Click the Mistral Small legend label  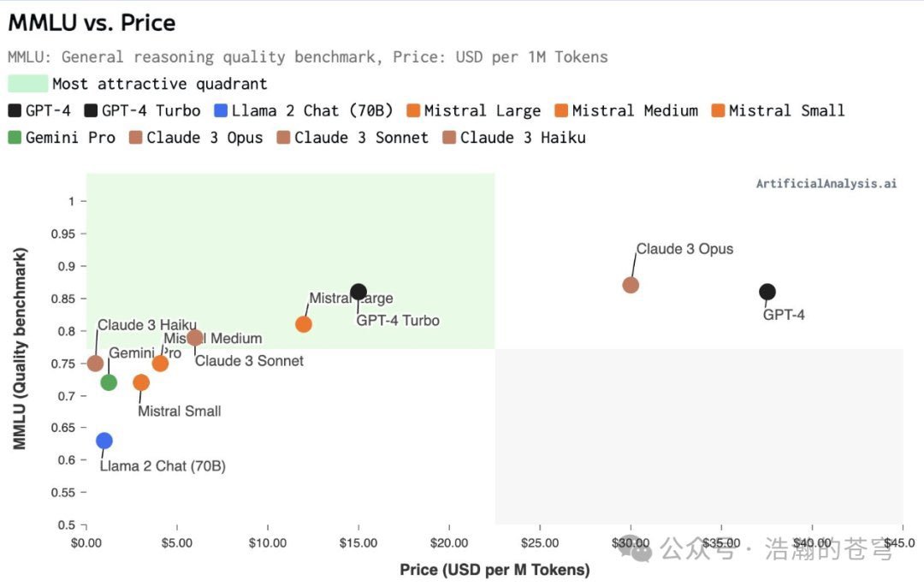(x=786, y=110)
